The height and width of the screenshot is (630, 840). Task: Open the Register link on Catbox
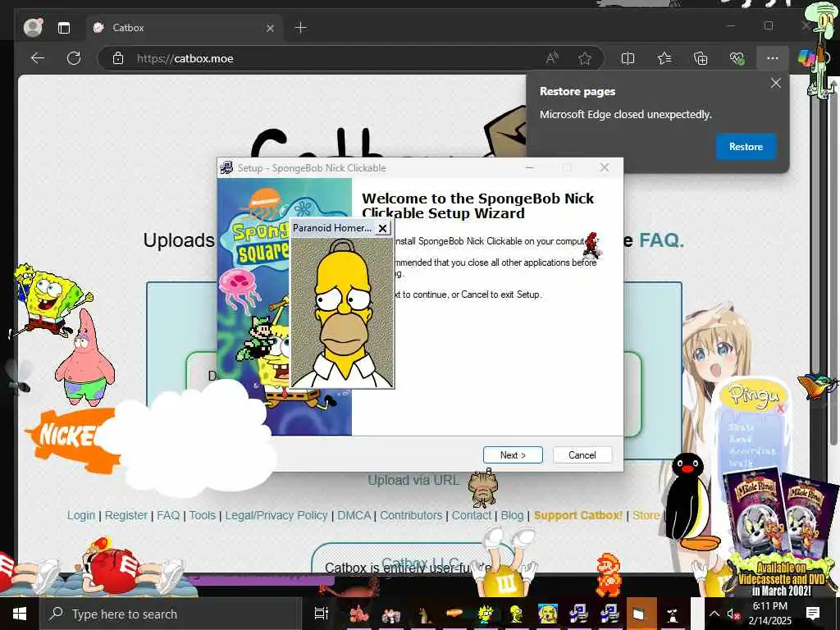[x=126, y=515]
